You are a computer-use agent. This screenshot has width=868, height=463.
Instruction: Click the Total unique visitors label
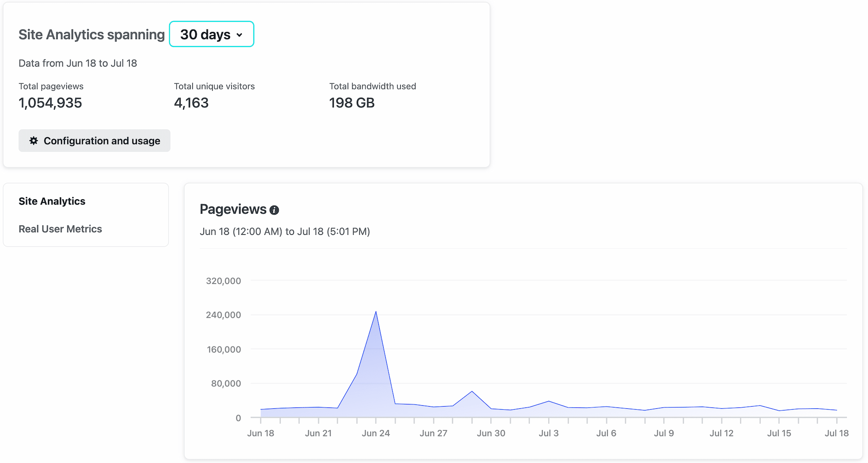(214, 86)
